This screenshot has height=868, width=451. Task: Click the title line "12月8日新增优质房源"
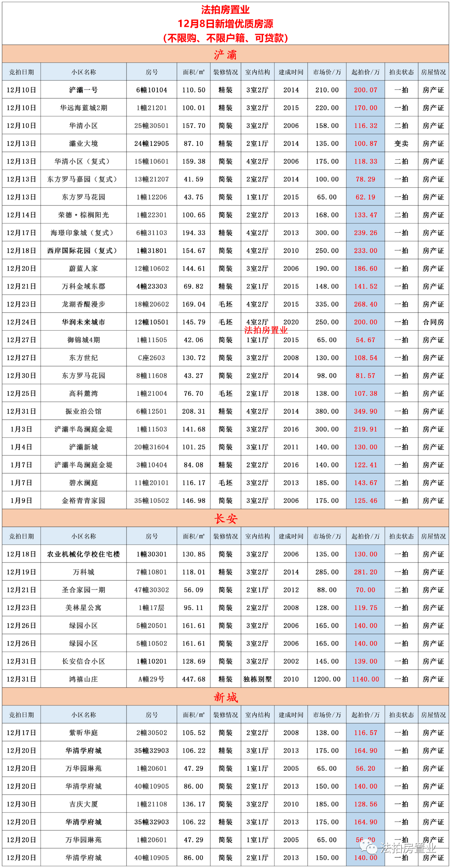(225, 24)
